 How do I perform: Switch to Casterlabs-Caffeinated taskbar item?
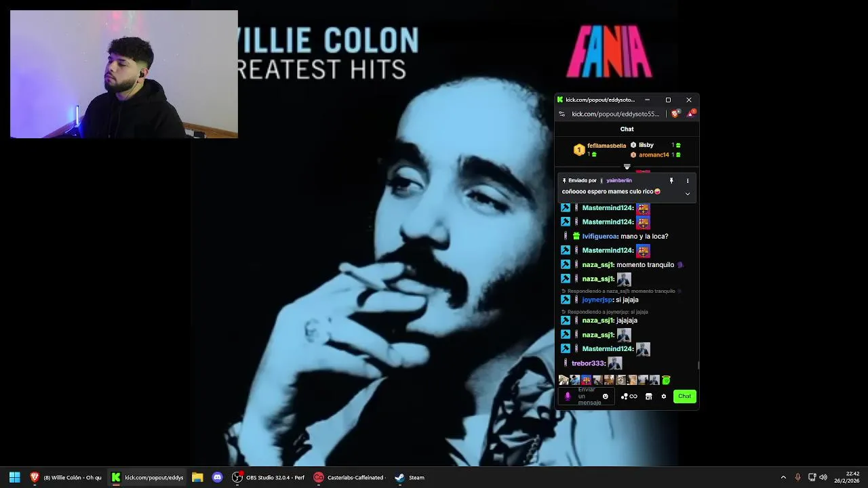coord(349,477)
